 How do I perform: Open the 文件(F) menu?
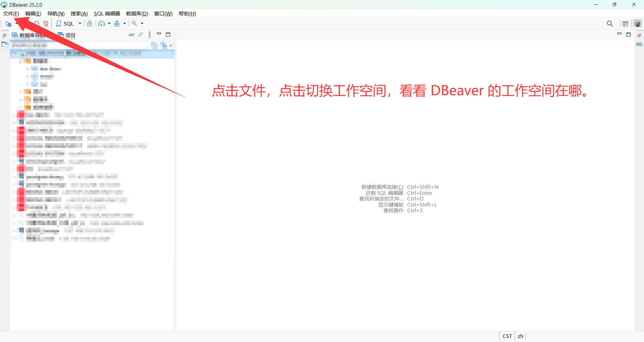click(x=11, y=13)
